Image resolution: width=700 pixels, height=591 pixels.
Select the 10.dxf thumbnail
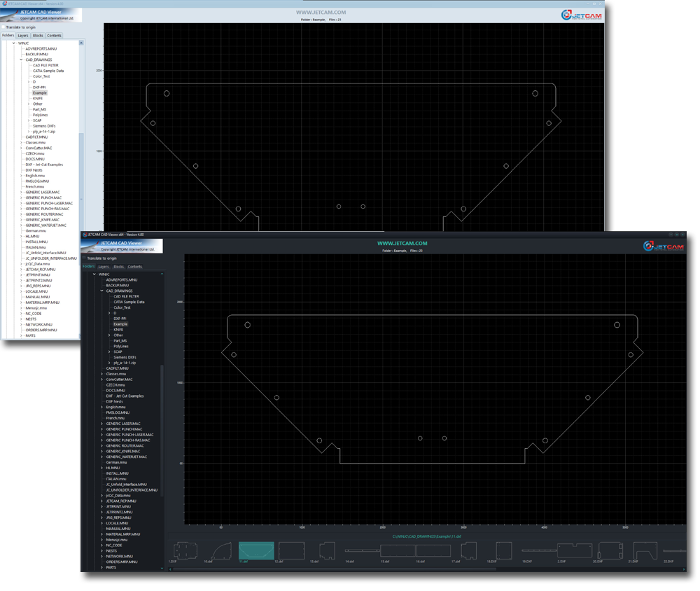coord(220,551)
